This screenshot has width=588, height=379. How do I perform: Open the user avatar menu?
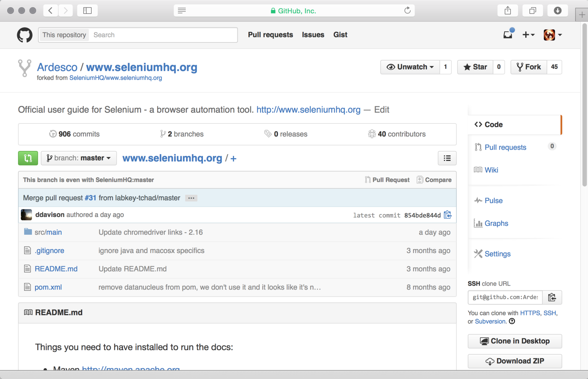pos(553,35)
